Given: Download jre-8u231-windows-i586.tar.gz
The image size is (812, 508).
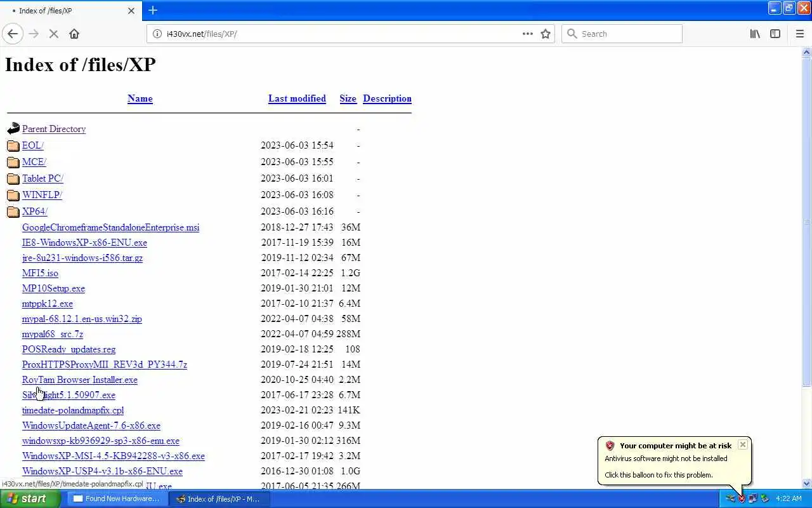Looking at the screenshot, I should 82,258.
